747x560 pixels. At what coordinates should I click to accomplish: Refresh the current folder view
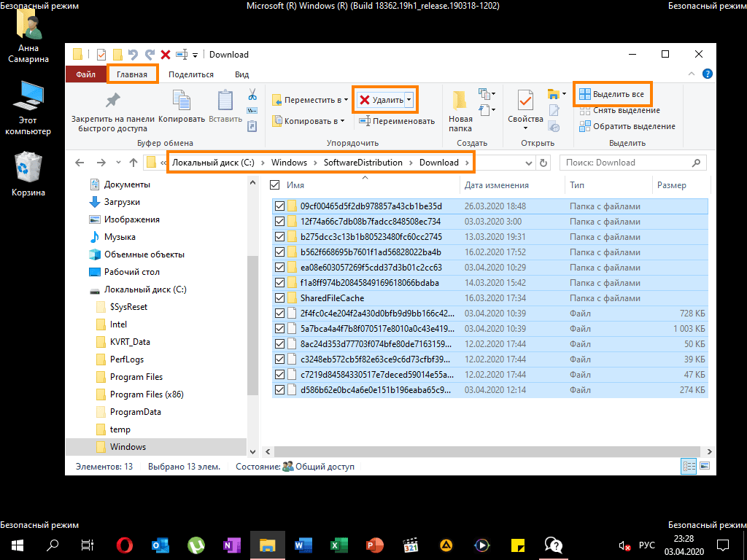[x=543, y=163]
